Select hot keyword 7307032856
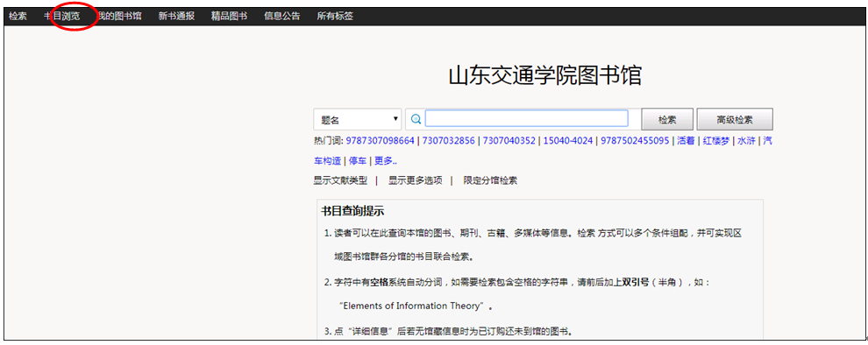This screenshot has height=345, width=868. tap(448, 140)
